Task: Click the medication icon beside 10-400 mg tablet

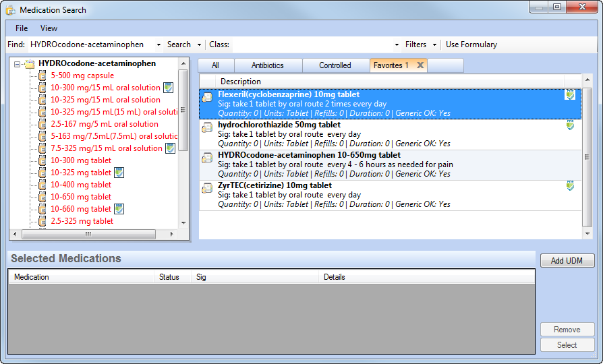Action: tap(42, 185)
